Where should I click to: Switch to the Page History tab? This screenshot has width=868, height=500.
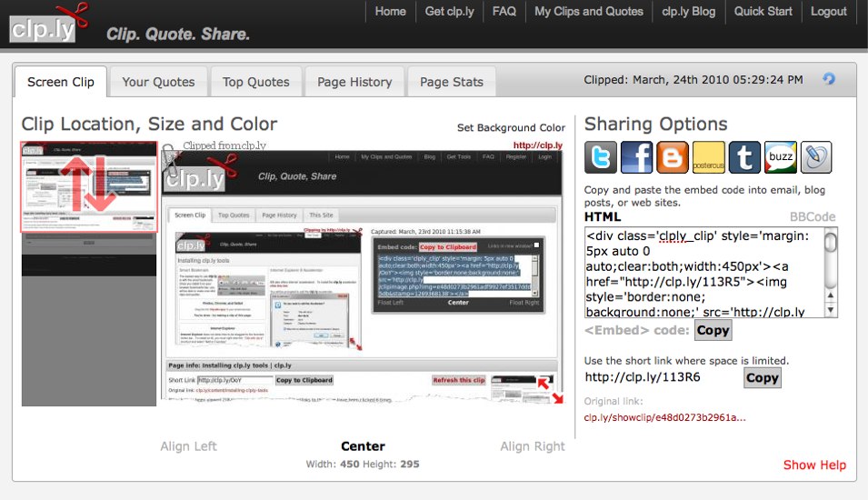click(354, 82)
